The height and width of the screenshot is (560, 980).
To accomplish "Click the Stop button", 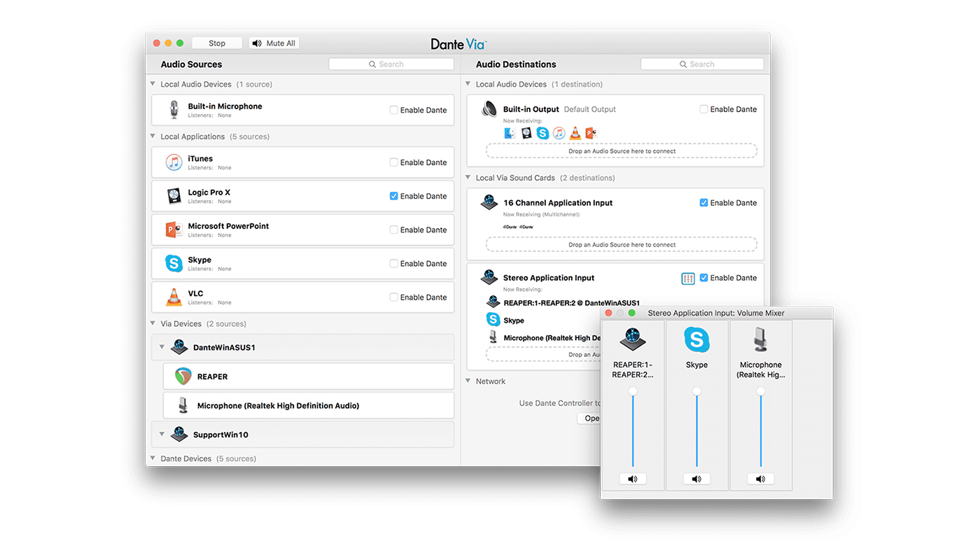I will 217,43.
